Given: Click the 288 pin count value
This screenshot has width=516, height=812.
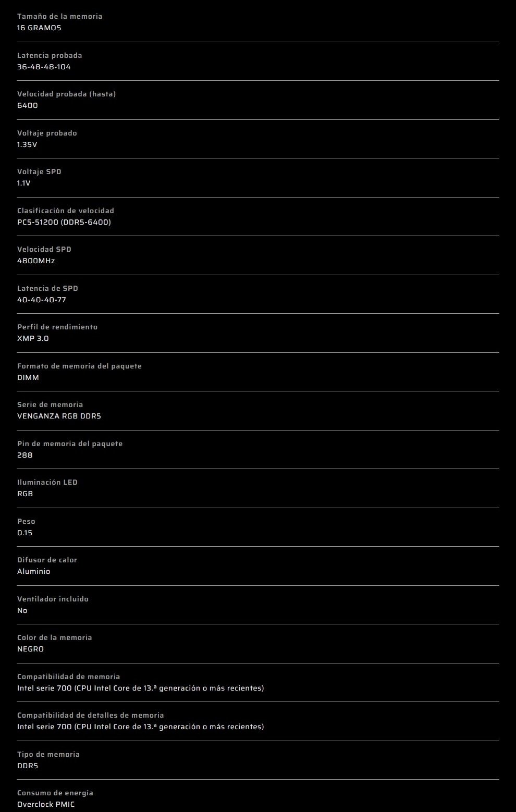Looking at the screenshot, I should coord(25,455).
